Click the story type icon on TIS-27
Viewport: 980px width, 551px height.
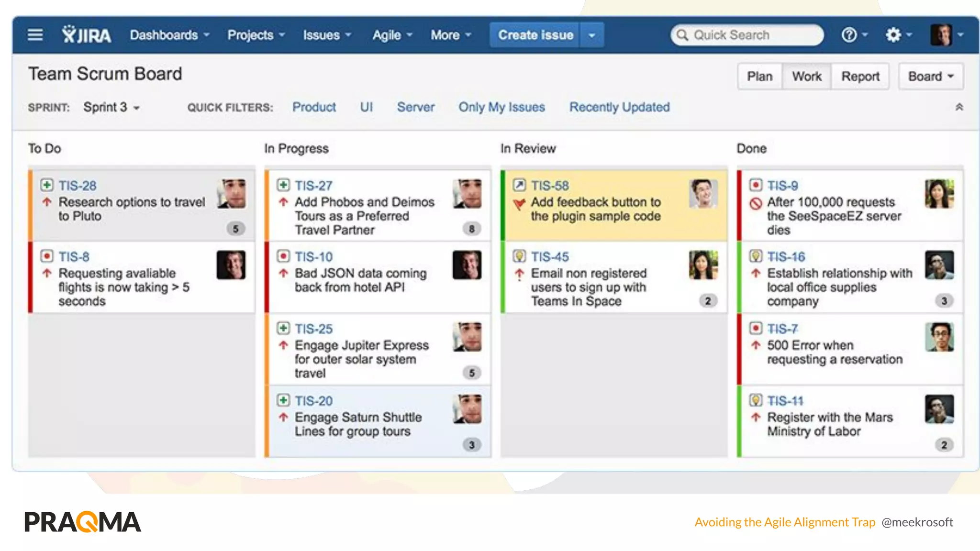(283, 185)
